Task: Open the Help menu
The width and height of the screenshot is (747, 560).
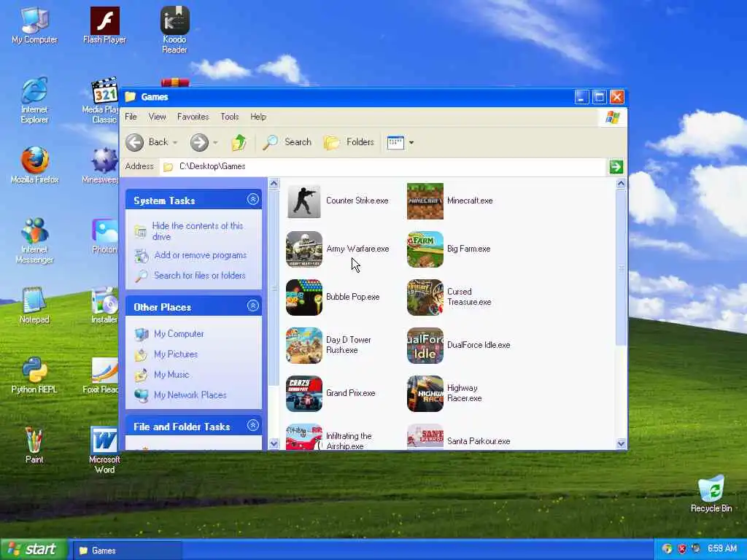Action: (258, 117)
